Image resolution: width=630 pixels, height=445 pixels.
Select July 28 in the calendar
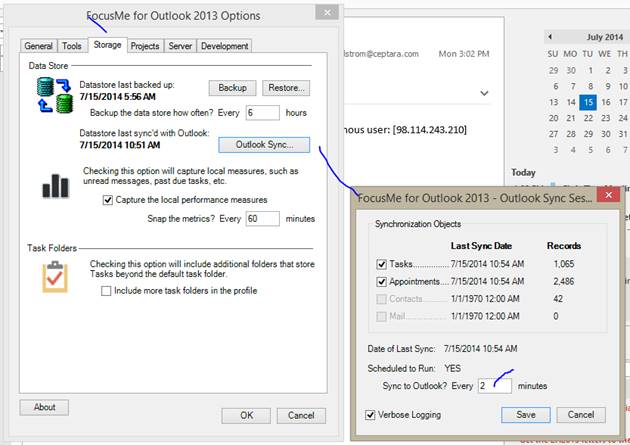(x=571, y=134)
